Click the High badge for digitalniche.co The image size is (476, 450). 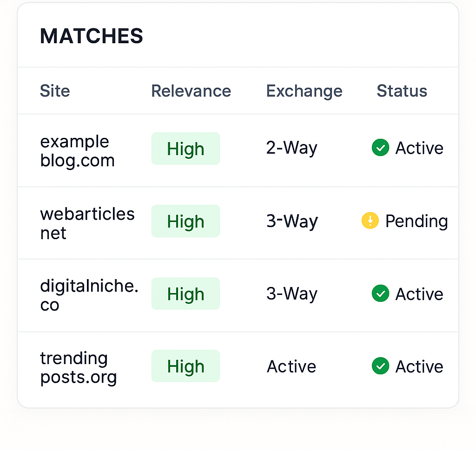pos(185,293)
